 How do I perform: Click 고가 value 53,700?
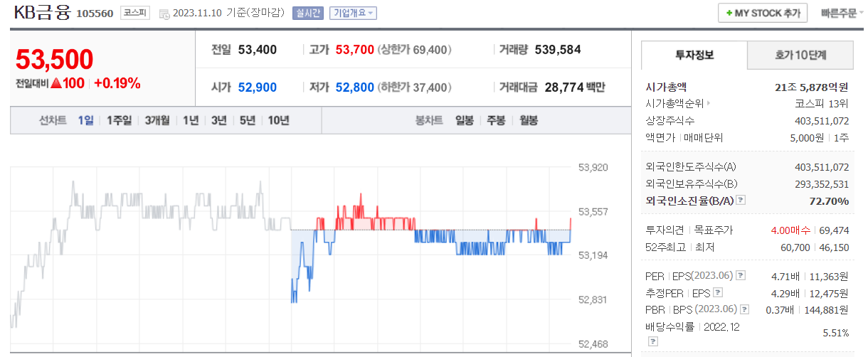pyautogui.click(x=354, y=50)
